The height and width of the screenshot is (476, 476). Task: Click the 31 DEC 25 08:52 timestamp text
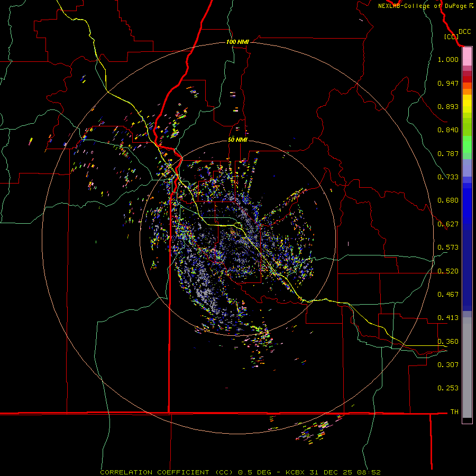[345, 472]
